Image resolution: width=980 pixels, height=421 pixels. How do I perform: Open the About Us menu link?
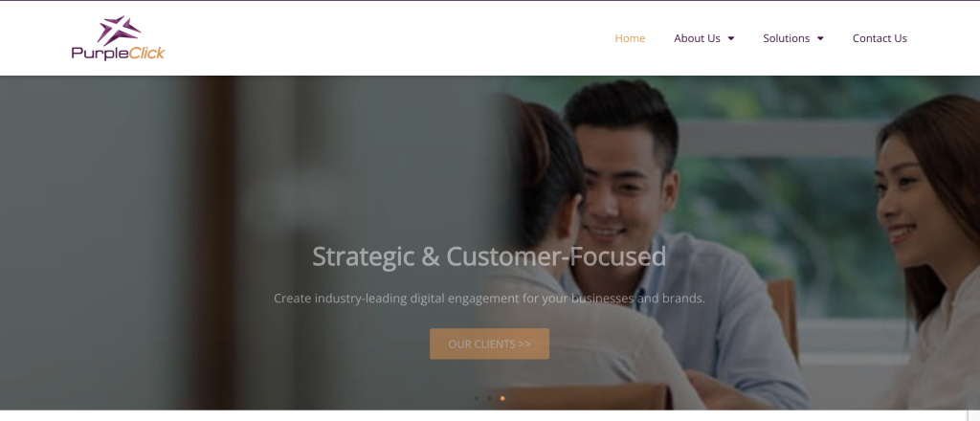pyautogui.click(x=697, y=38)
